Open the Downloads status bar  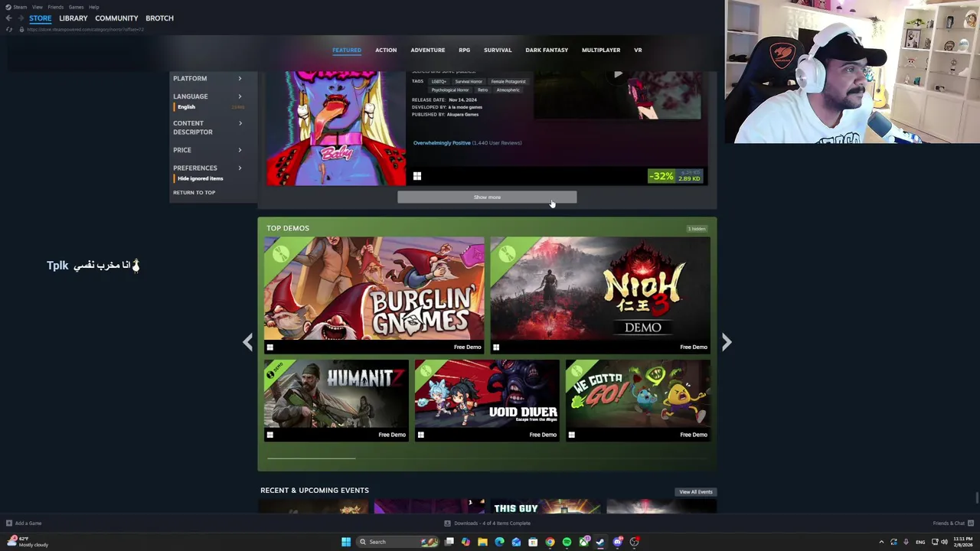click(487, 523)
